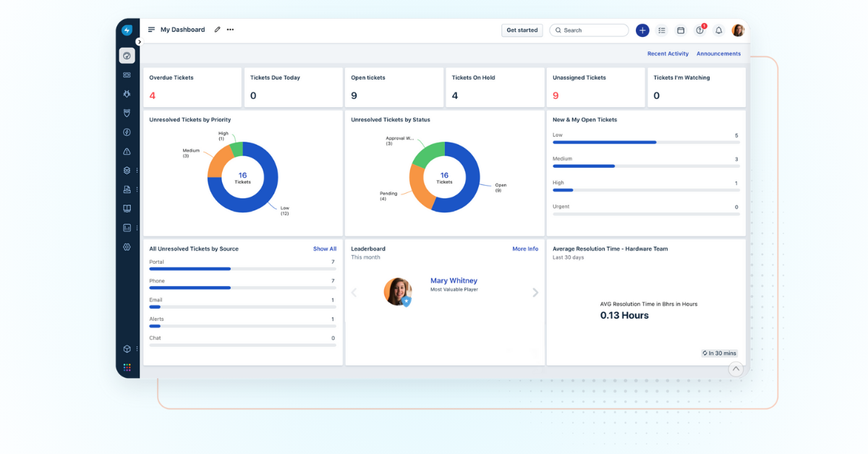868x454 pixels.
Task: Open the task checklist icon in top bar
Action: 662,30
